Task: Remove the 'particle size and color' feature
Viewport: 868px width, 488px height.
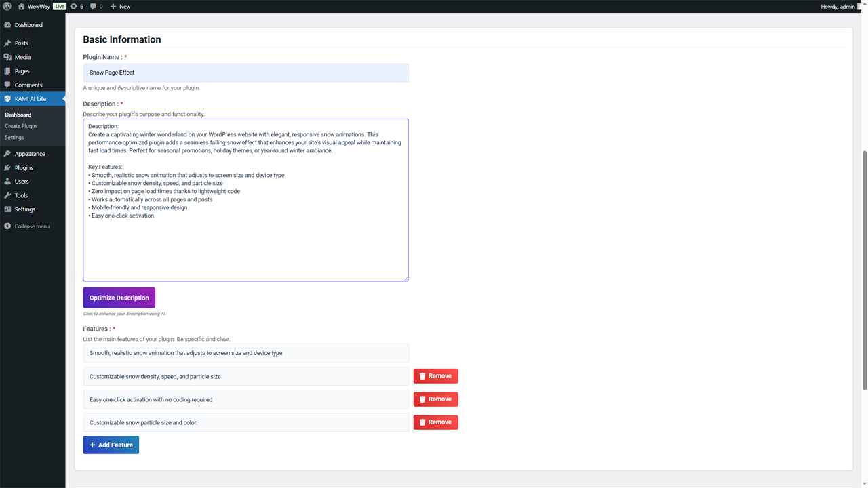Action: coord(435,422)
